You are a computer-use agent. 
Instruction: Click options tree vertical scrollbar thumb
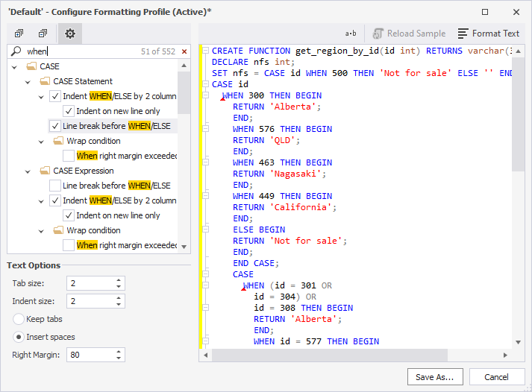(x=184, y=92)
